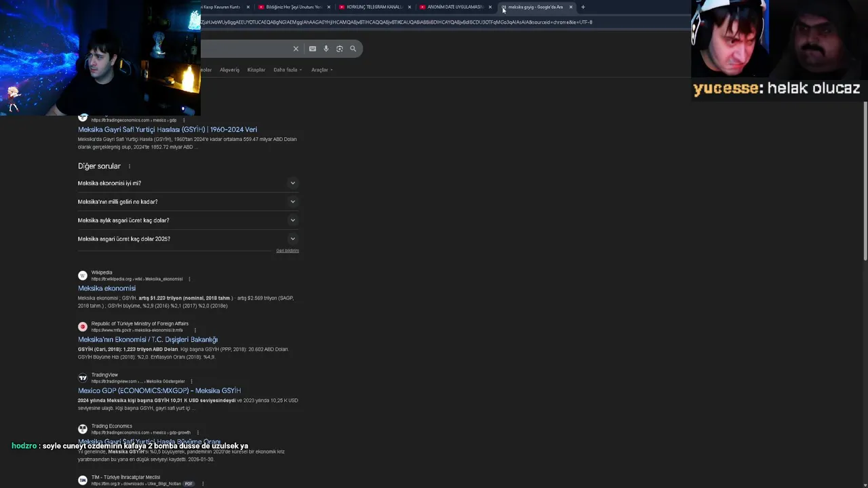Screen dimensions: 868x488
Task: Expand 'Meksika'nın milli geliri ne kadar?' question
Action: click(188, 202)
